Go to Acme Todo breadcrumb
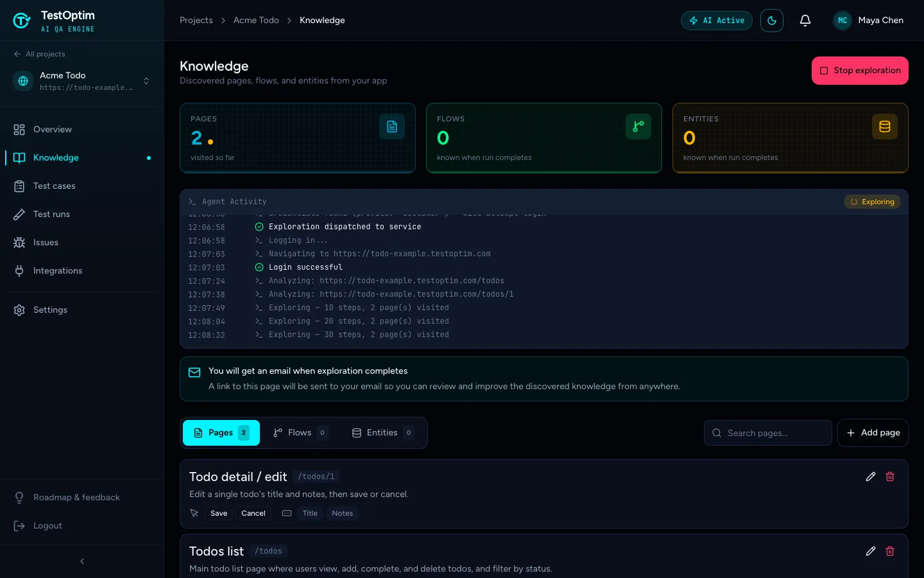The width and height of the screenshot is (924, 578). coord(256,21)
